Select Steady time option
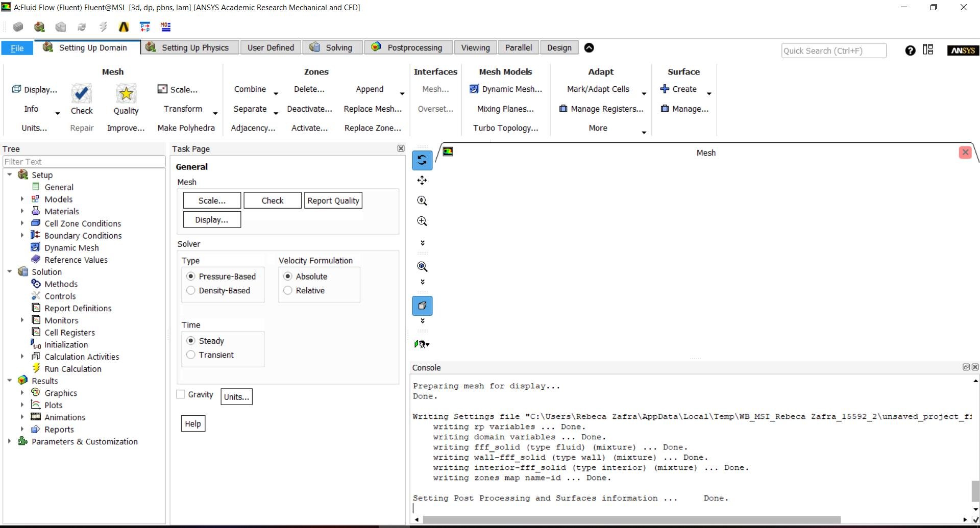Viewport: 980px width, 528px height. point(191,340)
